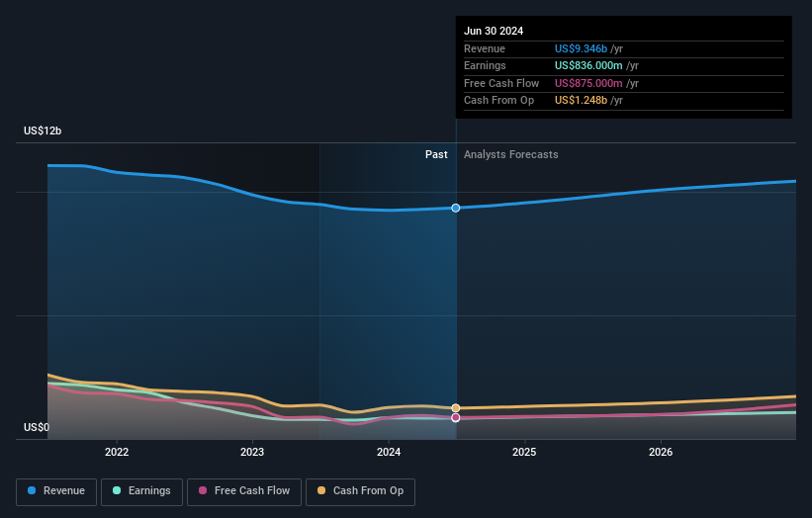Screen dimensions: 812x518
Task: Click the 2024 x-axis label
Action: [x=389, y=453]
